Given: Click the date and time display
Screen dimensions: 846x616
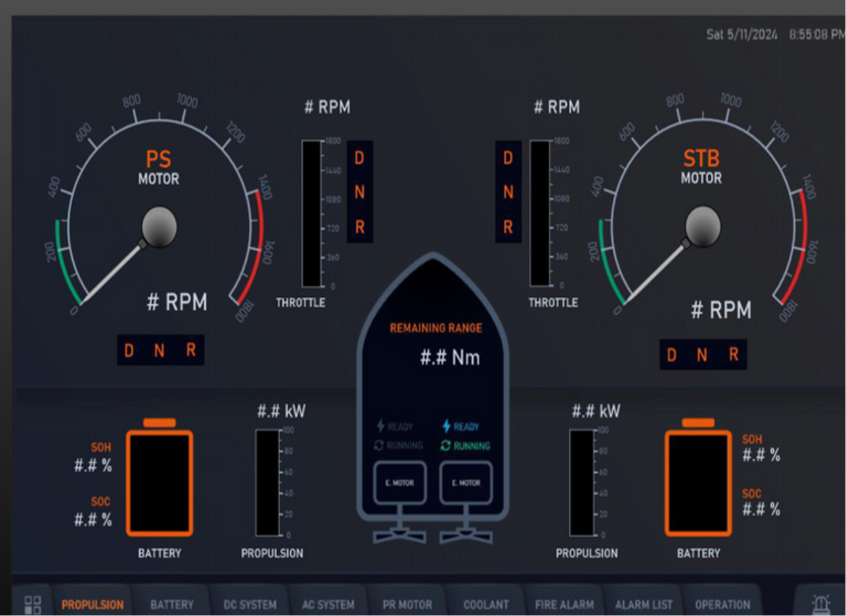Looking at the screenshot, I should (775, 34).
